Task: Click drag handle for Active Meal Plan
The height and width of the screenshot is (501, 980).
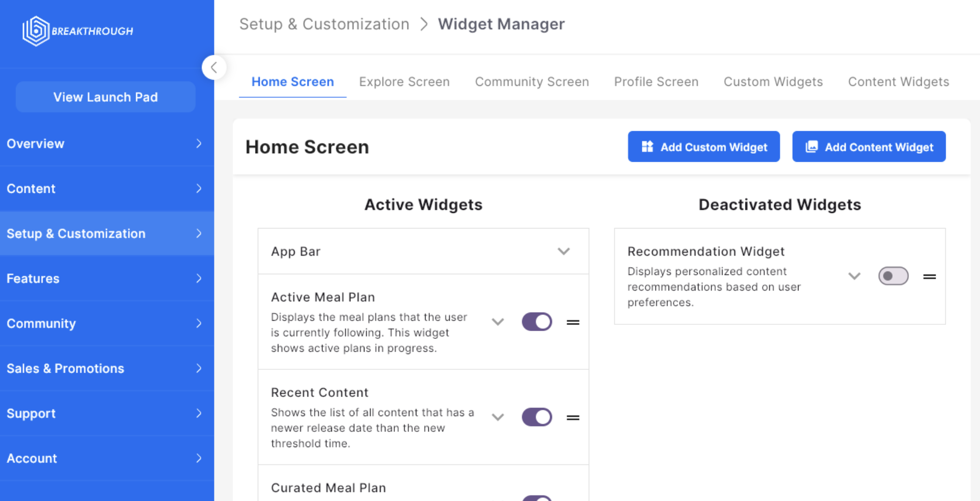Action: click(573, 323)
